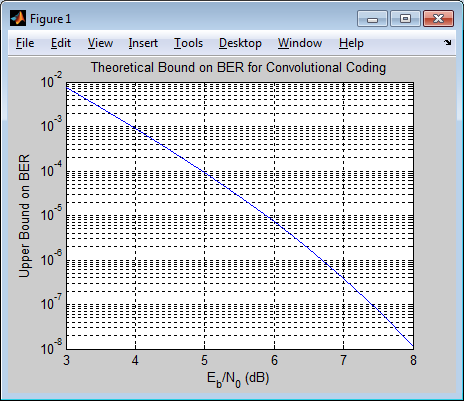The height and width of the screenshot is (401, 464).
Task: Open the Tools menu
Action: click(x=188, y=43)
